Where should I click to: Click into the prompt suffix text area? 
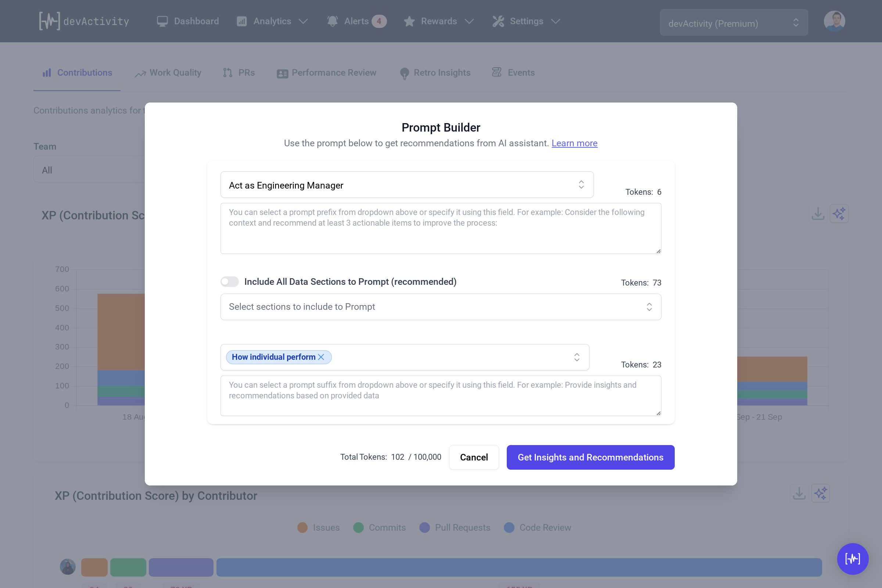pos(441,396)
